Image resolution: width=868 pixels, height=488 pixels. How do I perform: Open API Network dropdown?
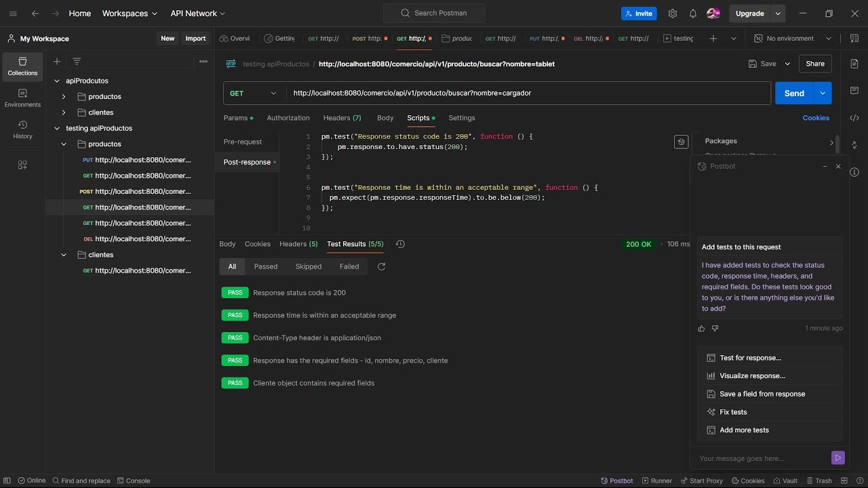(x=198, y=14)
